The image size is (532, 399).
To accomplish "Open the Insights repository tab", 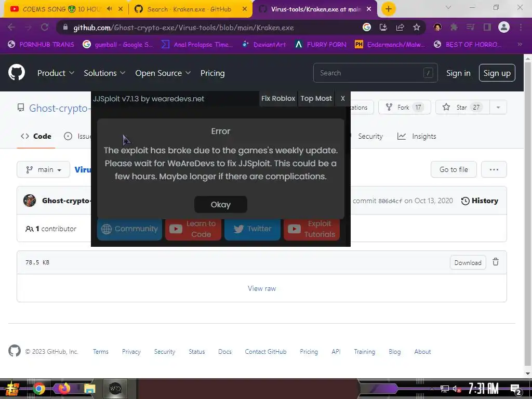I will coord(417,136).
